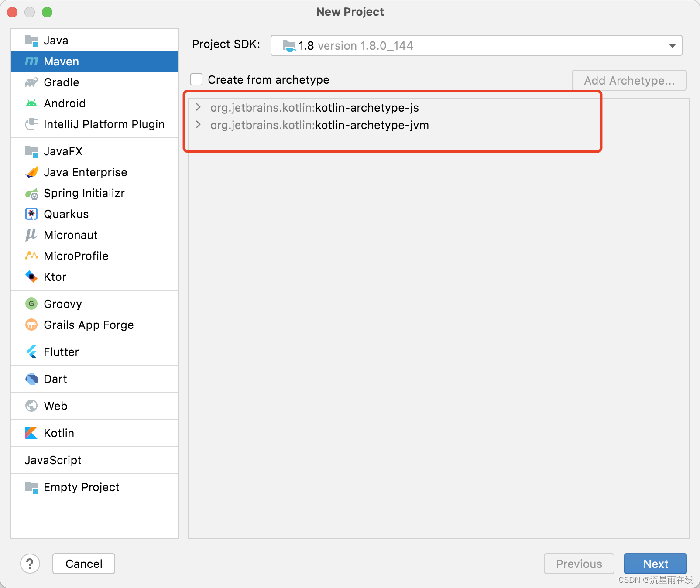Expand kotlin-archetype-js tree node
700x588 pixels.
pos(198,107)
